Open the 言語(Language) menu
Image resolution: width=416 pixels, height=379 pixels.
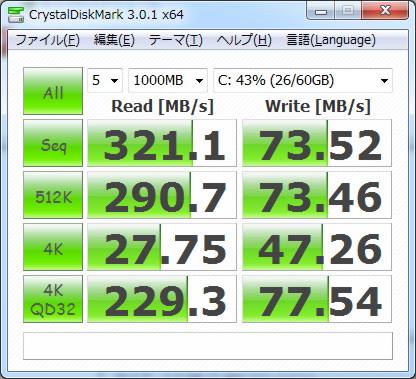331,40
